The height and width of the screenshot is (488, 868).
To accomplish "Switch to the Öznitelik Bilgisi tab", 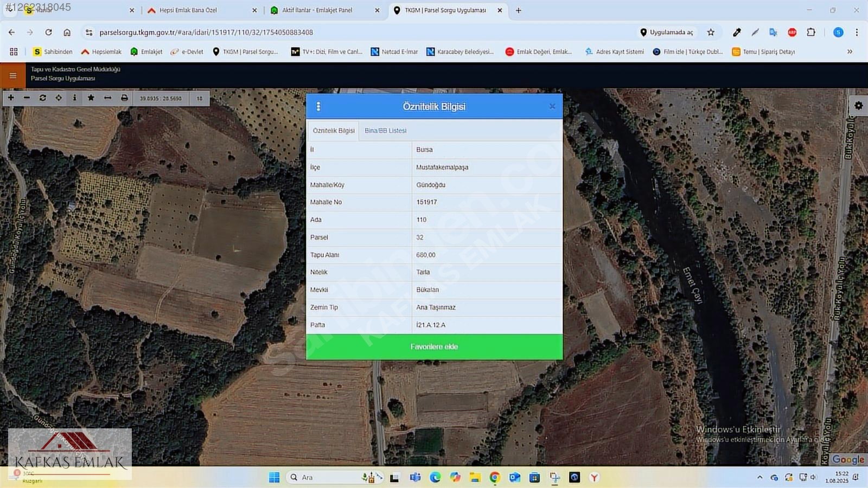I will pos(334,131).
